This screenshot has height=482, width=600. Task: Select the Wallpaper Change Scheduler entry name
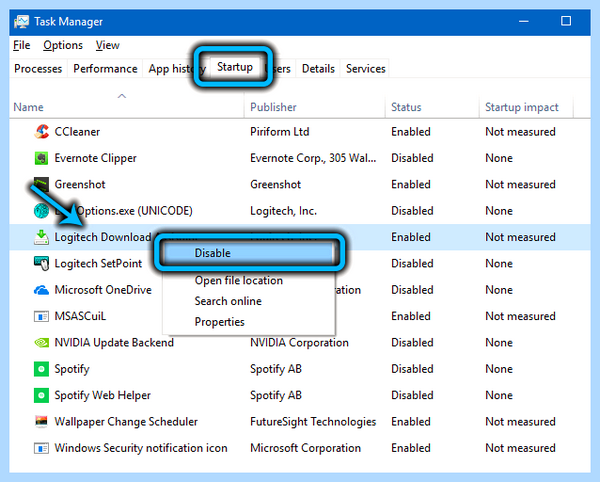126,422
